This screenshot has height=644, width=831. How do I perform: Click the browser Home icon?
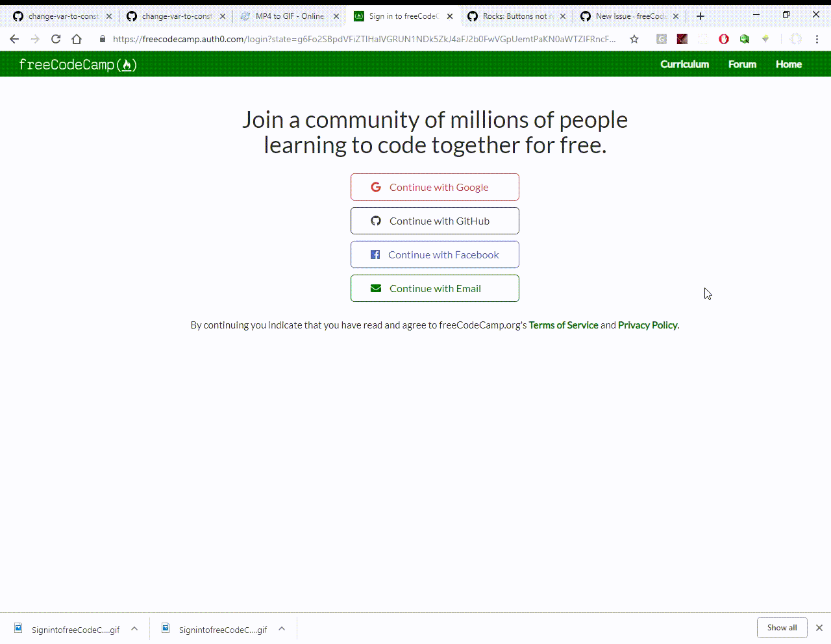77,39
